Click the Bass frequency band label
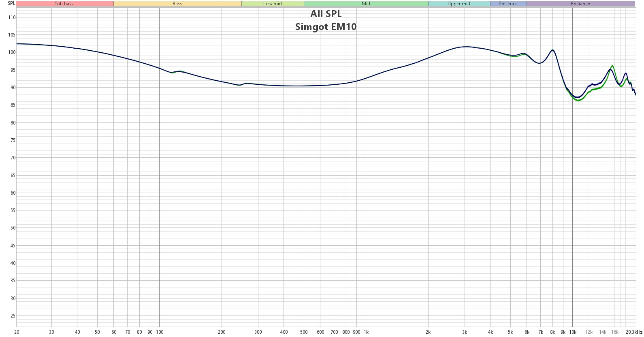 [177, 4]
